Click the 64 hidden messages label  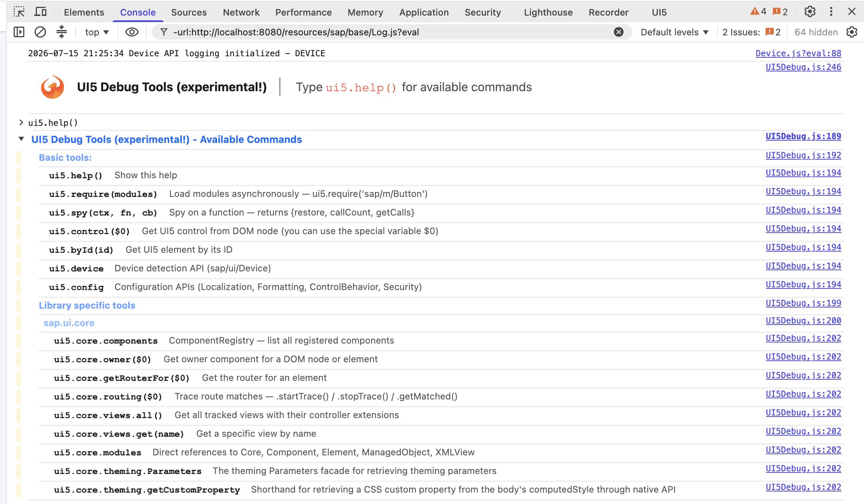(x=816, y=32)
